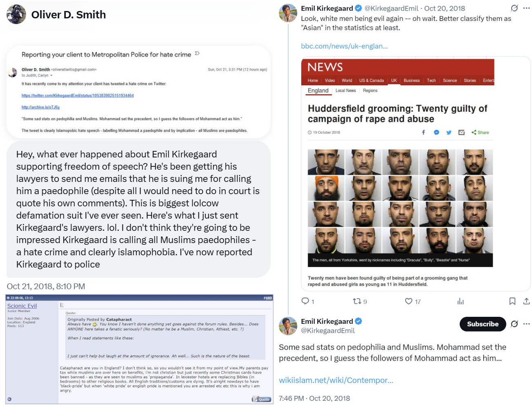
Task: Open the top tweet's three-dot more menu
Action: (527, 8)
